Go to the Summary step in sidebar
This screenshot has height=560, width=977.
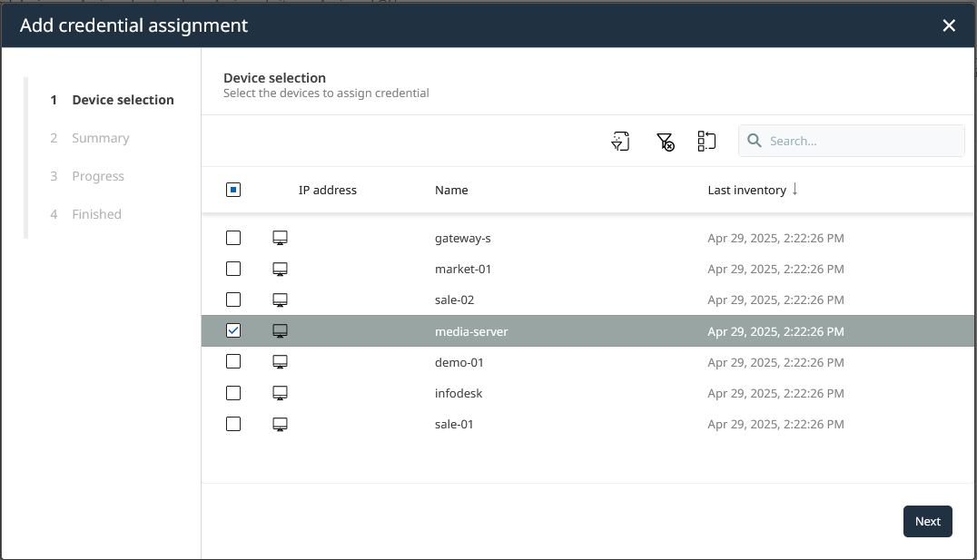click(100, 138)
